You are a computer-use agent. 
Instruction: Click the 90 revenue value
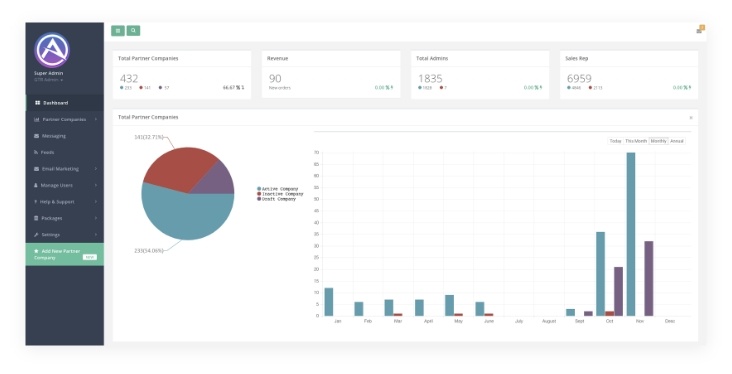275,78
